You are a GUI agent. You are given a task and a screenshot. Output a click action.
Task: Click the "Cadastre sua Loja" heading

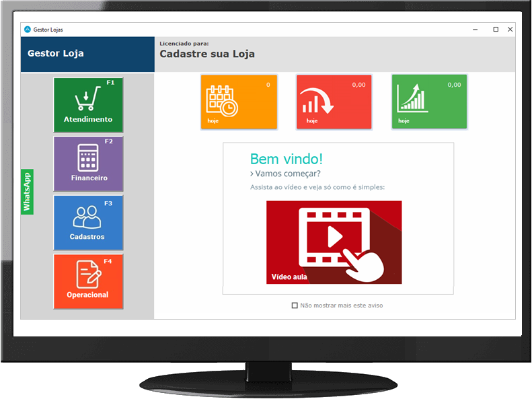[x=207, y=55]
